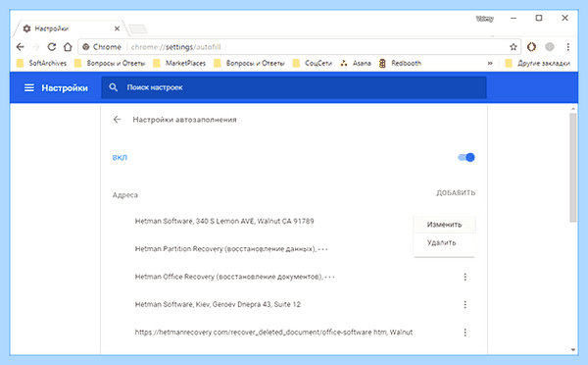Select the Hetman Partition Recovery address row
Screen dimensions: 588x365
pos(231,249)
